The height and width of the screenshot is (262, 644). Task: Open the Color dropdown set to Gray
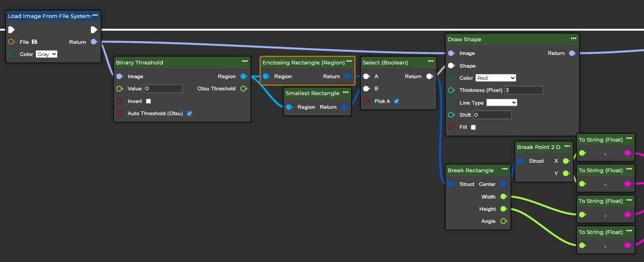(x=47, y=54)
